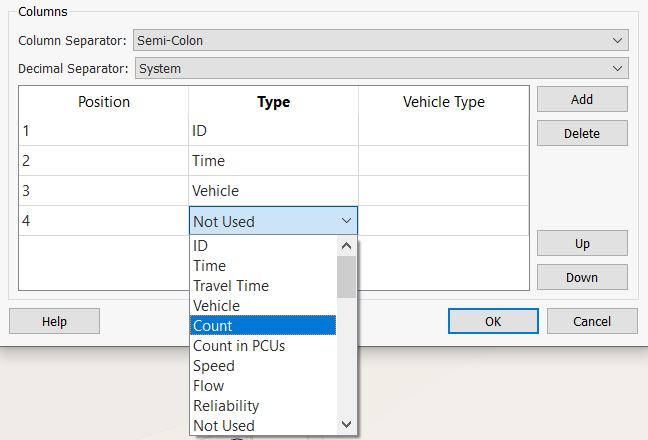This screenshot has height=440, width=648.
Task: Open the Column Separator dropdown
Action: [x=380, y=40]
